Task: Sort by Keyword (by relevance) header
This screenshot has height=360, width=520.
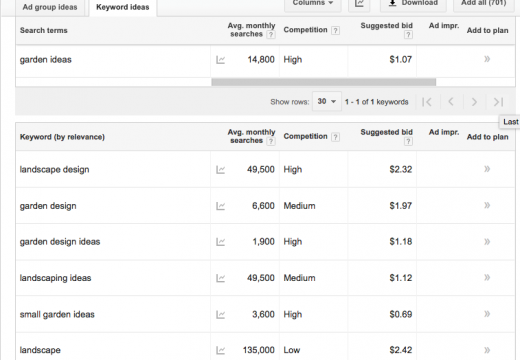Action: [62, 137]
